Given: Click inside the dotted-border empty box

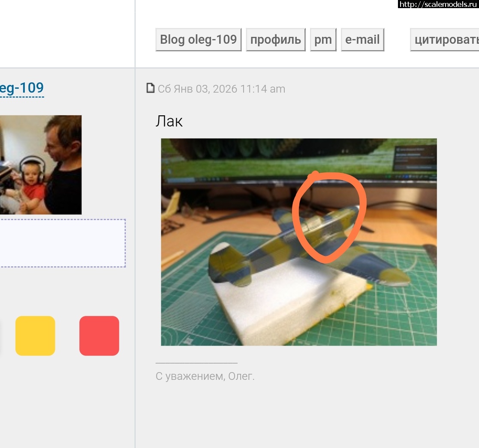Looking at the screenshot, I should coord(62,243).
